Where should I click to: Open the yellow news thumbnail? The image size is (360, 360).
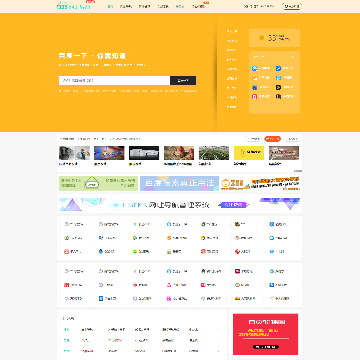[249, 153]
